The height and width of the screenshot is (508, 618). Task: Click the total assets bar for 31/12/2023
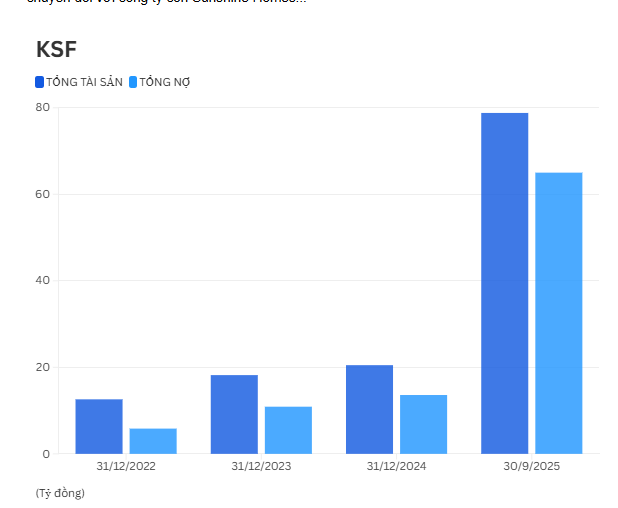(234, 414)
